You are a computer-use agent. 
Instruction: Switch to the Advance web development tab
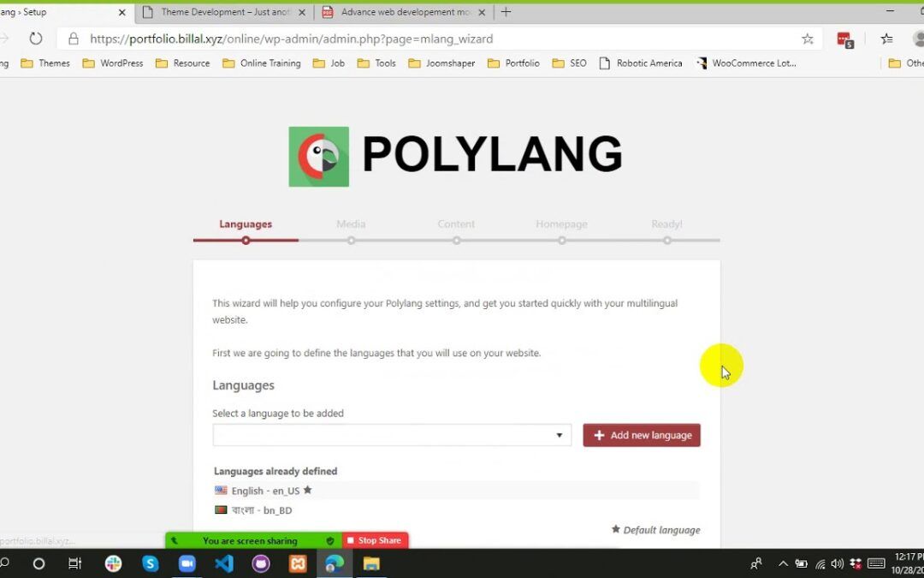point(402,12)
